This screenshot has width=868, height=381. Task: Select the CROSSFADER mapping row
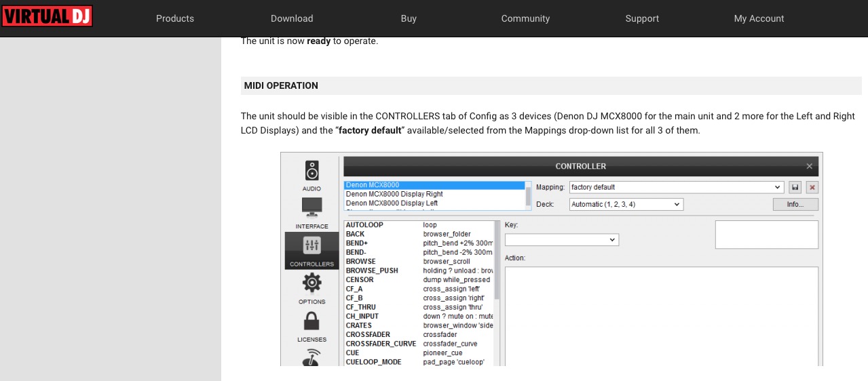point(419,334)
